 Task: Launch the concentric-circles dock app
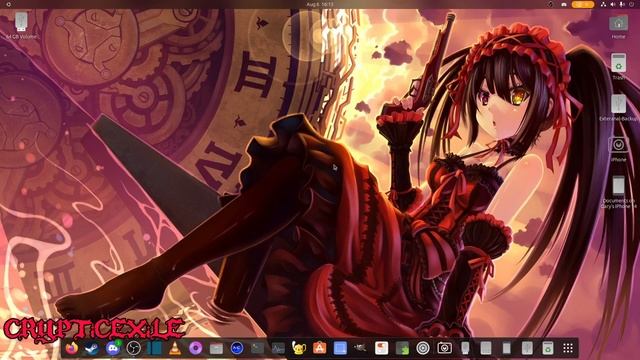click(x=423, y=348)
